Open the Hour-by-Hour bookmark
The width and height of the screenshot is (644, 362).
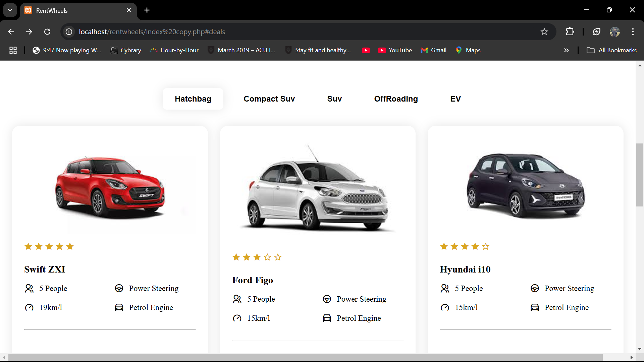pyautogui.click(x=174, y=50)
